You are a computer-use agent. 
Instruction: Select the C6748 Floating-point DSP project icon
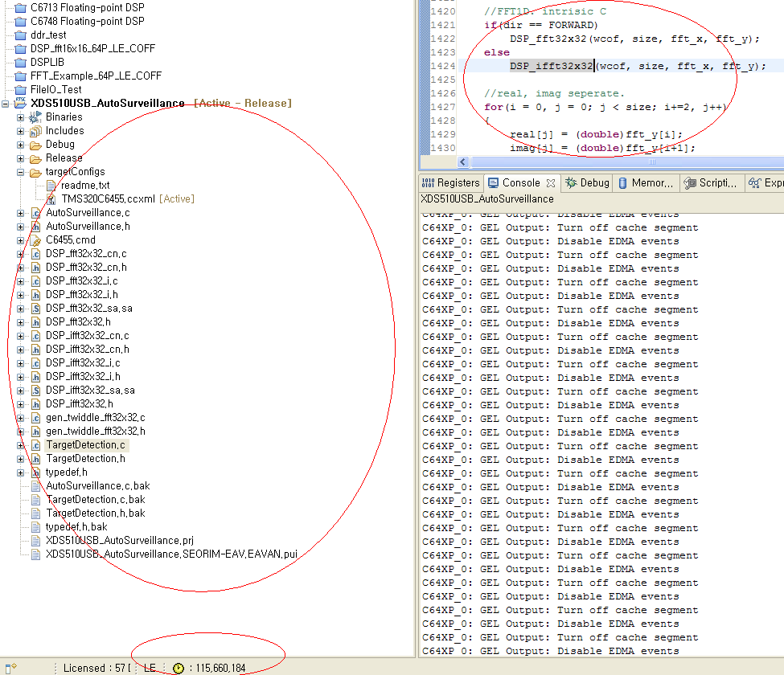tap(20, 22)
